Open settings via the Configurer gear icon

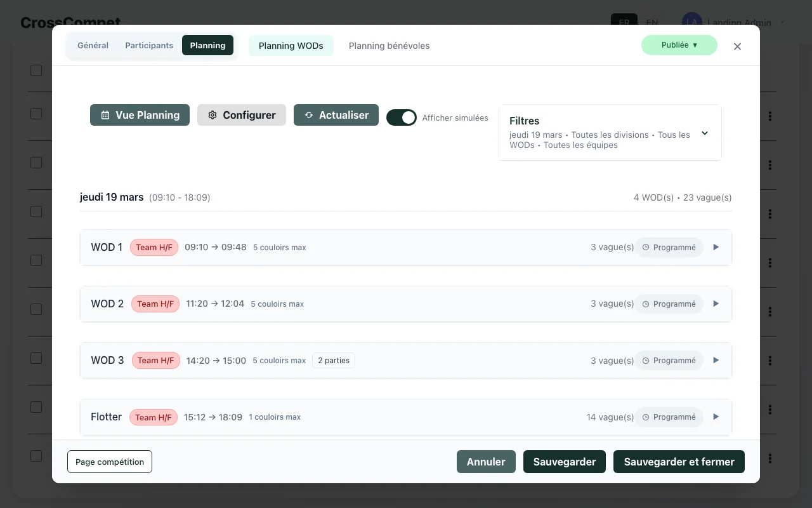[x=213, y=115]
